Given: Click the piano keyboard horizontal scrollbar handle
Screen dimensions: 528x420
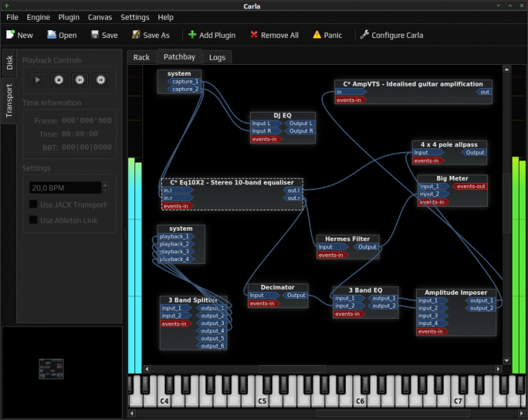Looking at the screenshot, I should (393, 413).
